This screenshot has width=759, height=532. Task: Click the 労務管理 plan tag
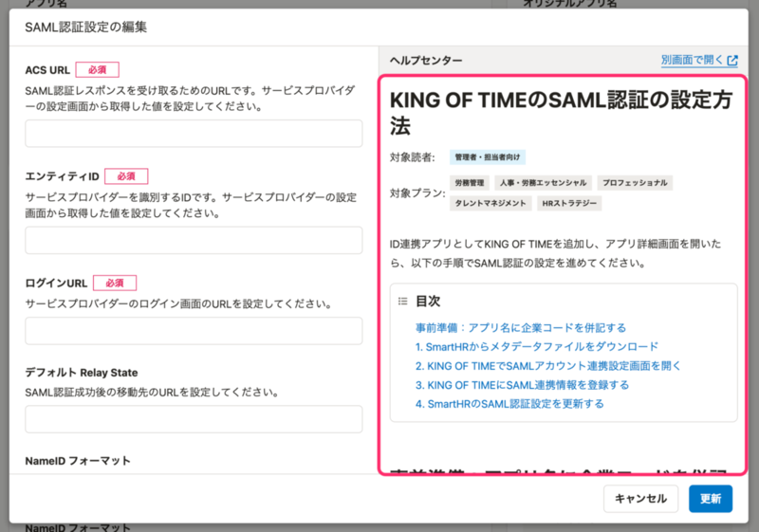tap(470, 183)
